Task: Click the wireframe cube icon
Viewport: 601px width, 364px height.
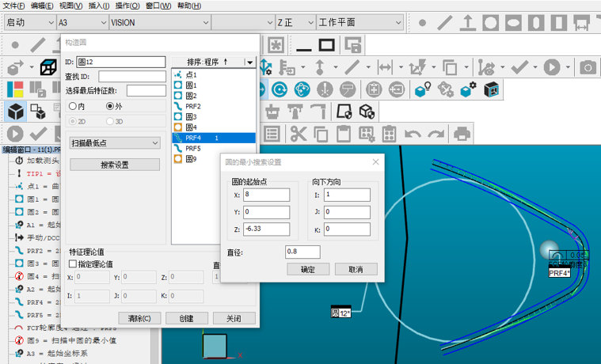Action: (x=49, y=68)
